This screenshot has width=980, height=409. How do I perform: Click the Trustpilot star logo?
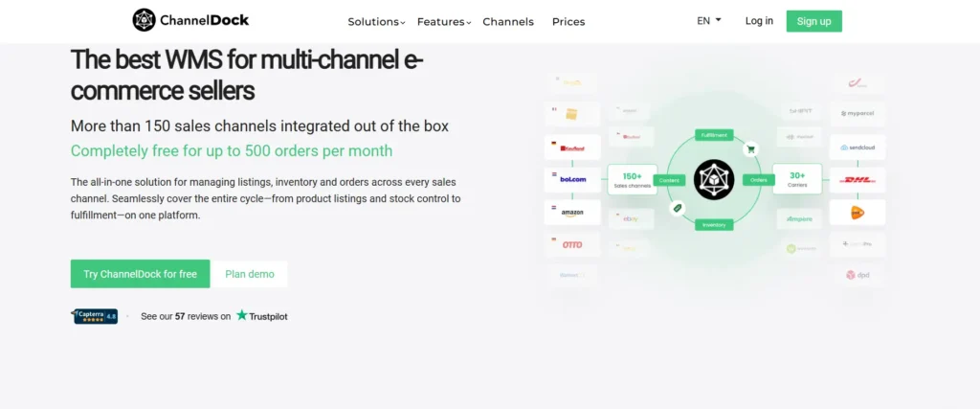point(262,316)
